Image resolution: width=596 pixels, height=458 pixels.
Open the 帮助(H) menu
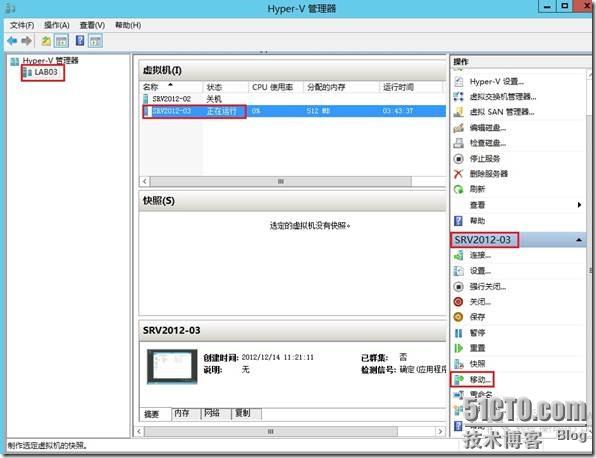pos(128,25)
